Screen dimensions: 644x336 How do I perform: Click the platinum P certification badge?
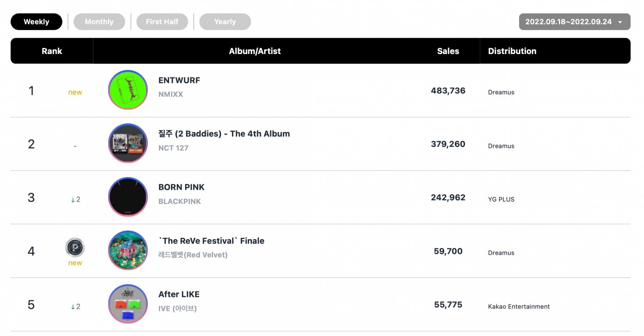[x=75, y=248]
